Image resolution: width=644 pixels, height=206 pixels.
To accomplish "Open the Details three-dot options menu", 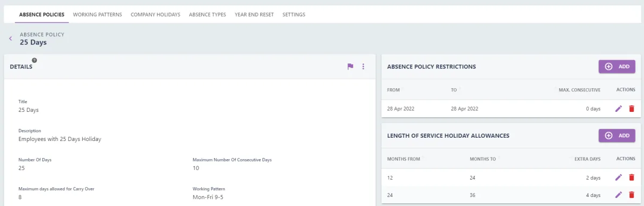I will tap(363, 67).
